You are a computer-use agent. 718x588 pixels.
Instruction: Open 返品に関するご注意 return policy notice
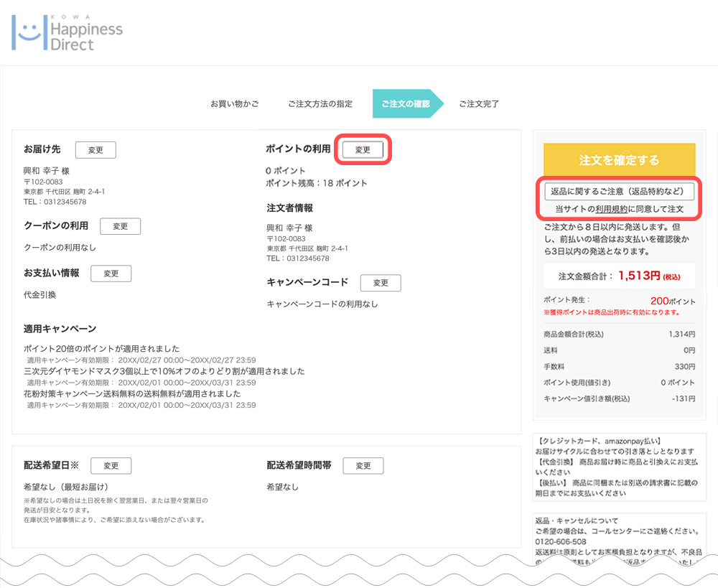click(619, 191)
